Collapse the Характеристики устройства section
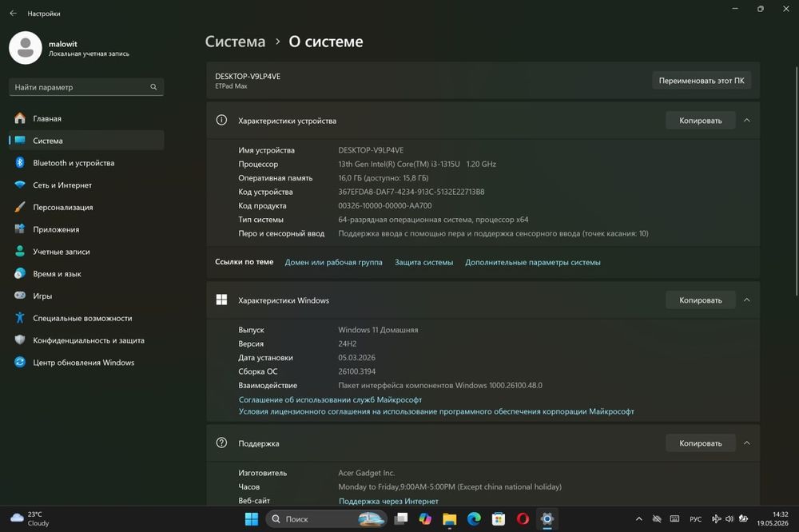Viewport: 799px width, 532px height. pos(746,121)
